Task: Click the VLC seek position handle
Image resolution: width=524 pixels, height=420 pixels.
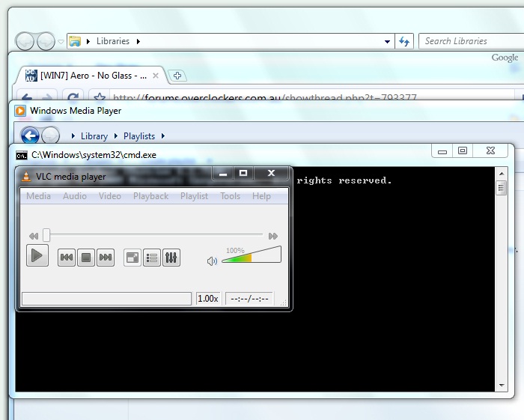Action: (x=46, y=235)
